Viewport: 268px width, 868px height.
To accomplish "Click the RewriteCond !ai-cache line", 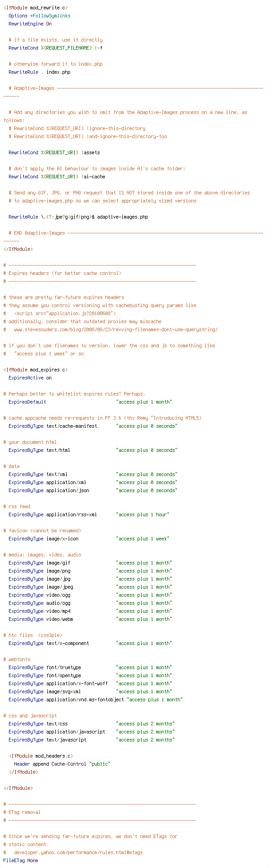I will coord(57,177).
